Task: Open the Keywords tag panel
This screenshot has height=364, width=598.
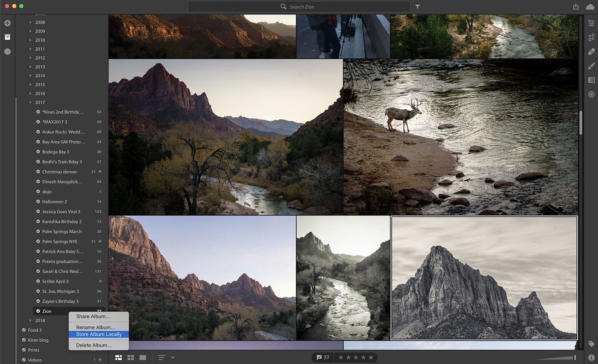Action: point(591,344)
